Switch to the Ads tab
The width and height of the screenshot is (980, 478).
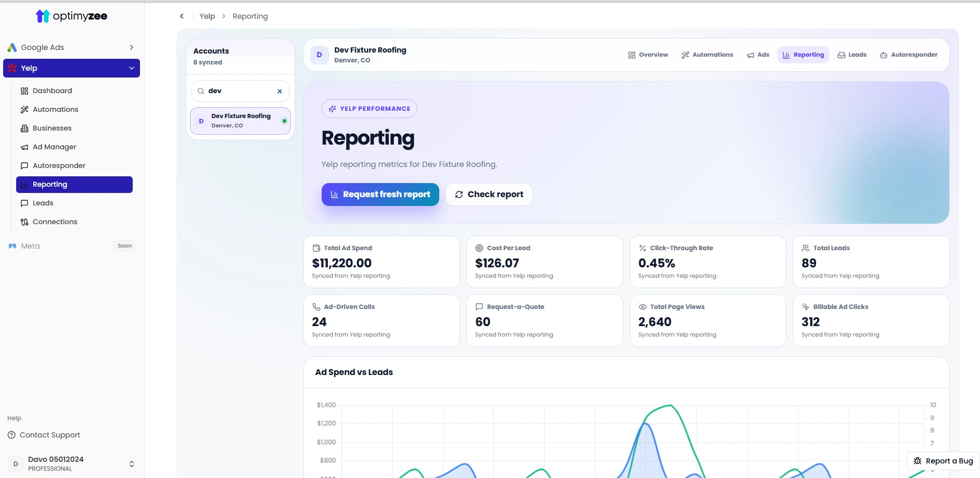pyautogui.click(x=758, y=55)
